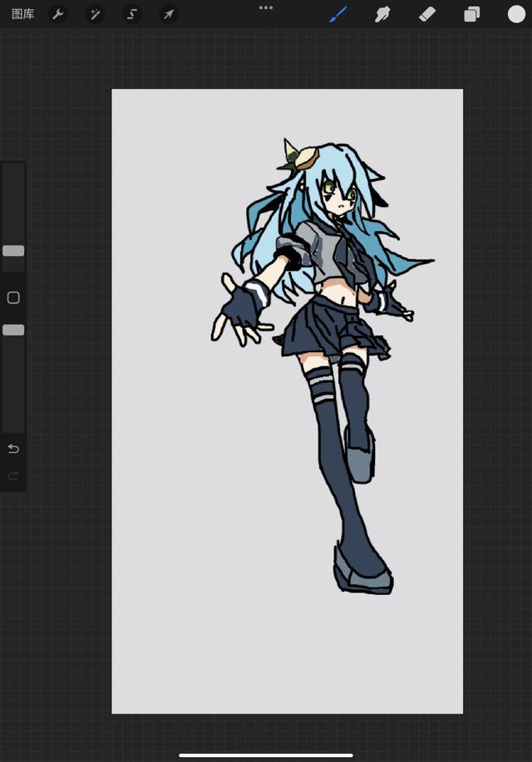
Task: Tap the three dots at top center
Action: click(x=266, y=7)
